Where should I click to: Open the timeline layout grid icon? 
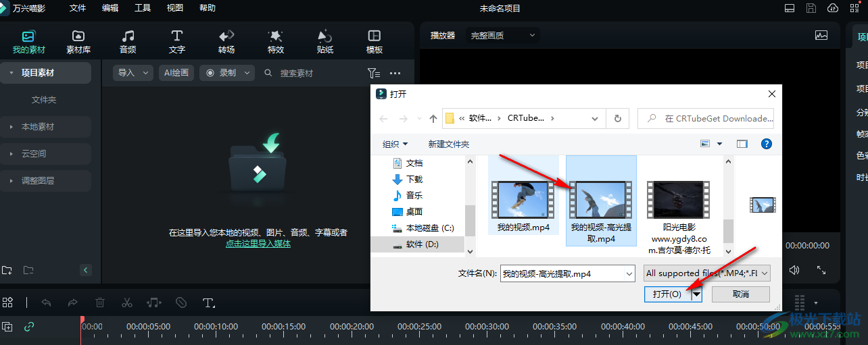[7, 302]
